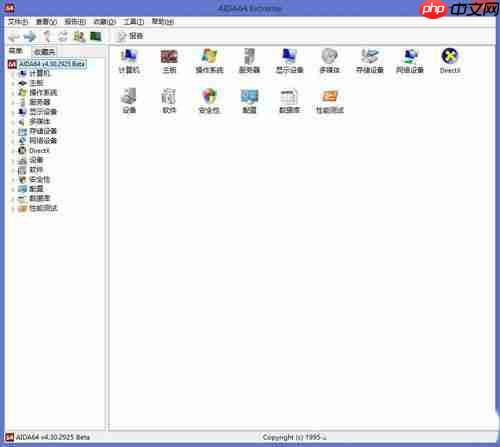This screenshot has width=500, height=447.
Task: Click the refresh toolbar icon
Action: point(63,36)
